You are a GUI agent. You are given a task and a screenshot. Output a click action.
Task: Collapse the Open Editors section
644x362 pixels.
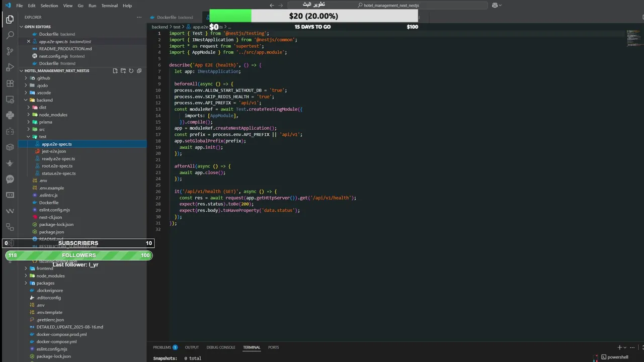click(x=22, y=27)
